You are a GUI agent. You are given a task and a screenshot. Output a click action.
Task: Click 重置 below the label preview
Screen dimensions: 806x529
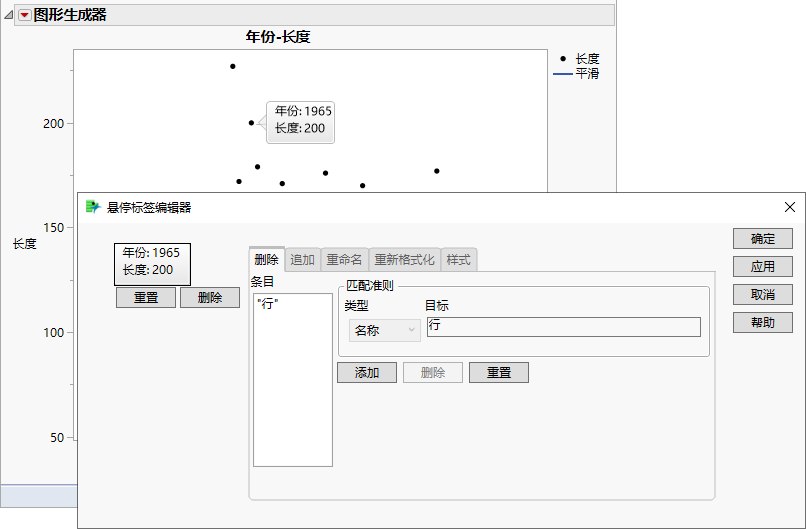point(146,298)
